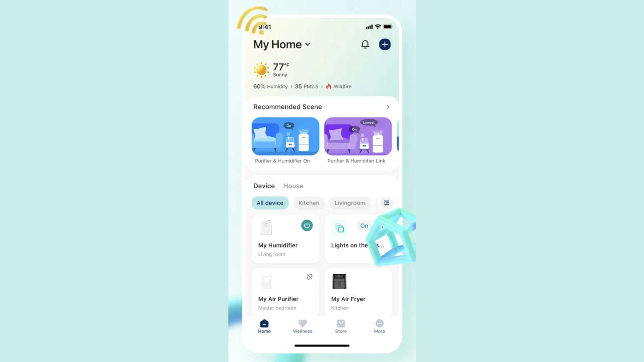Toggle the On switch on Lights on the s...
Image resolution: width=644 pixels, height=362 pixels.
[365, 226]
